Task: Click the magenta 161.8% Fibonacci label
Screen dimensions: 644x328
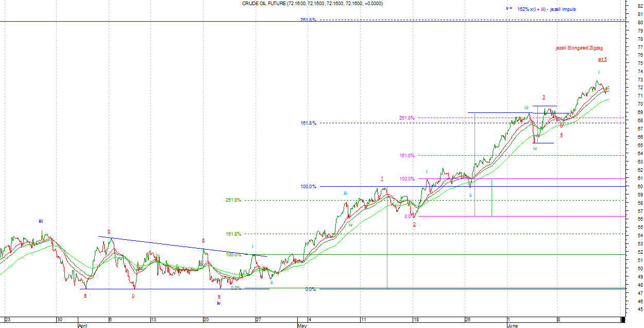Action: point(406,156)
